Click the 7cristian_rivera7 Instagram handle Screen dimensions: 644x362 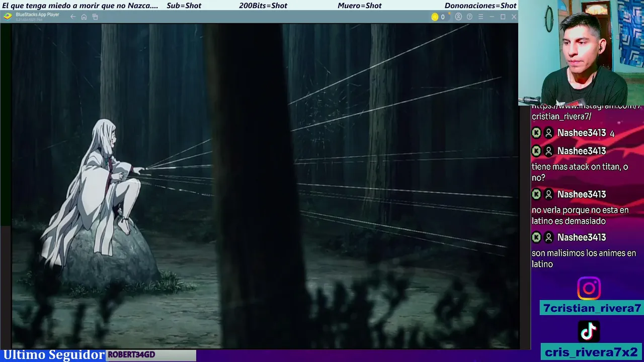click(592, 308)
